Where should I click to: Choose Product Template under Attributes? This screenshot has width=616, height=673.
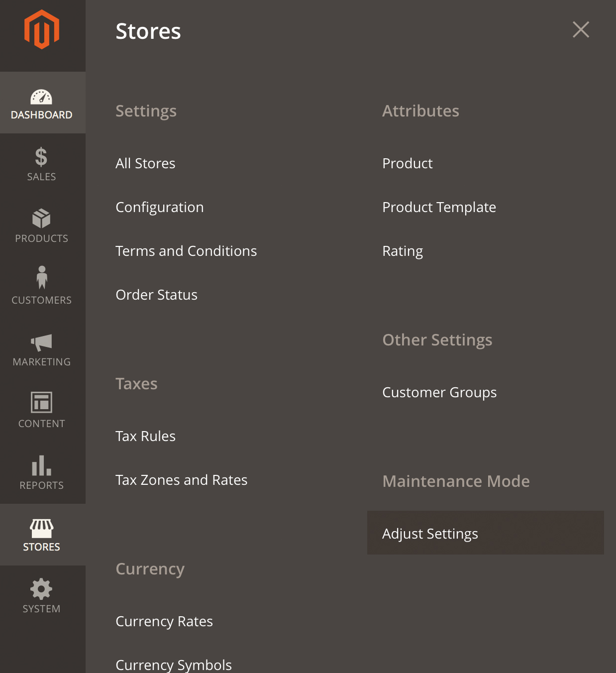pos(439,207)
